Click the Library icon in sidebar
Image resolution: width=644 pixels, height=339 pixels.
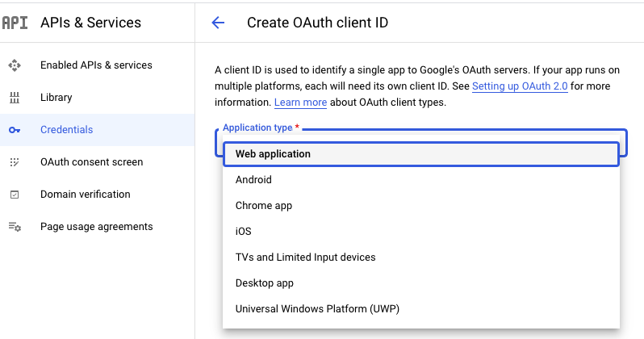(15, 98)
